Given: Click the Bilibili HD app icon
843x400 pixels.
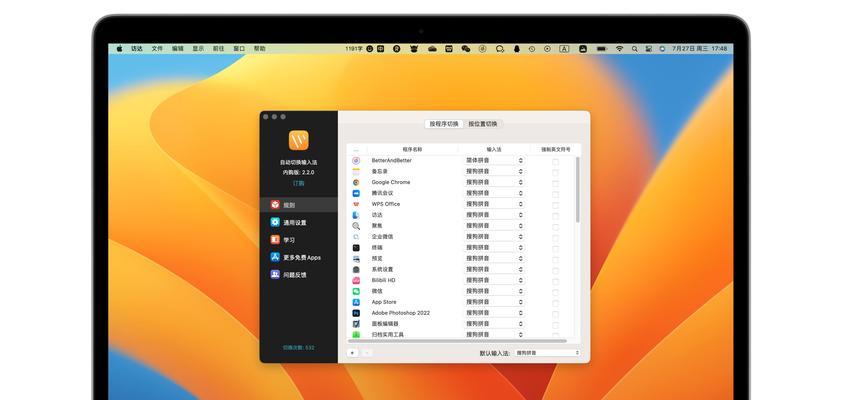Looking at the screenshot, I should pyautogui.click(x=356, y=280).
